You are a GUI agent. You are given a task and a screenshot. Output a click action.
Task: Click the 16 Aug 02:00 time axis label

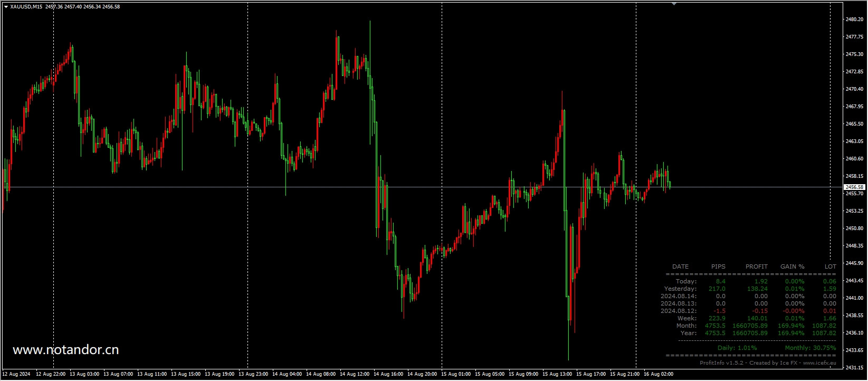tap(659, 374)
